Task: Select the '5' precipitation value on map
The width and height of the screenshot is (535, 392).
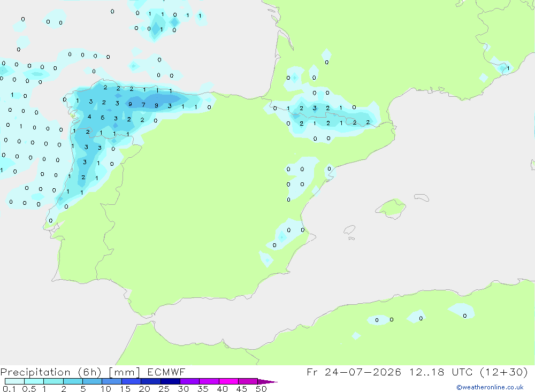Action: point(102,118)
